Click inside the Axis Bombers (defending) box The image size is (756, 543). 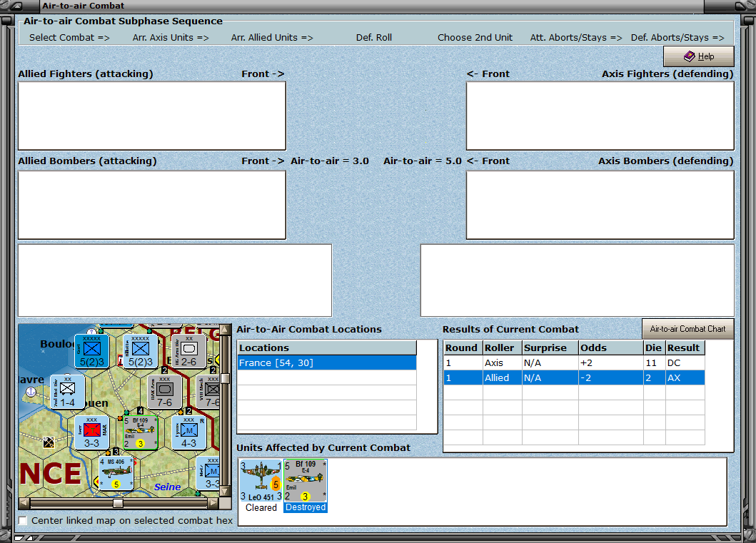[600, 205]
